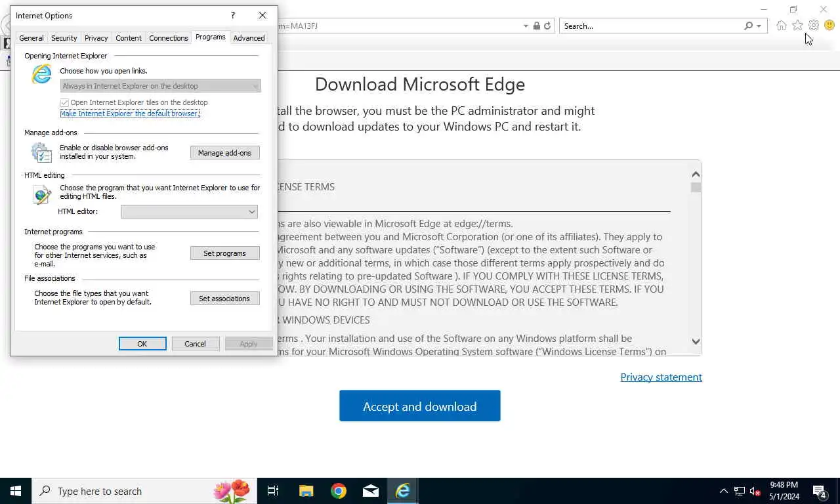Screen dimensions: 840x504
Task: Click the Manage add-ons button
Action: 224,153
